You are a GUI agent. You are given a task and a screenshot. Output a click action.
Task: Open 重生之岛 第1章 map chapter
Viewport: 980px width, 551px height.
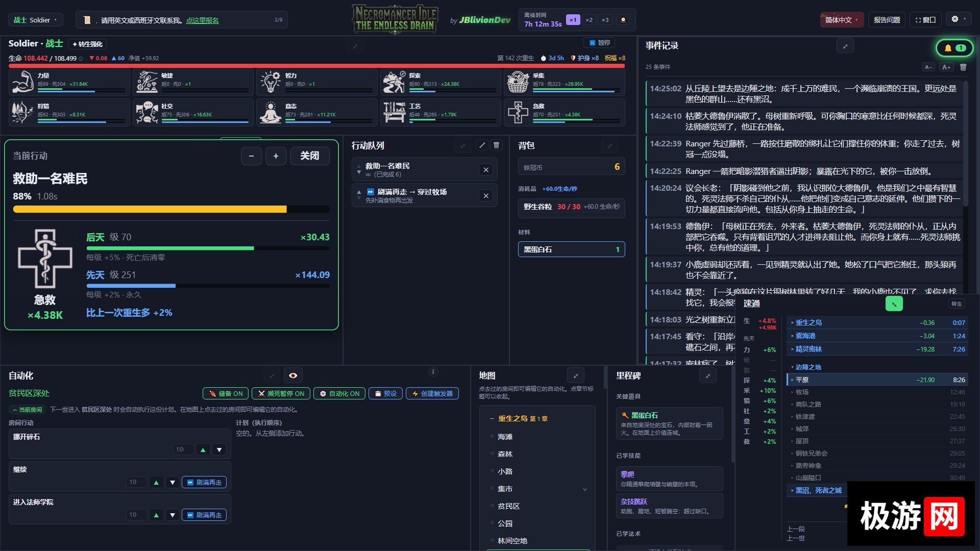pyautogui.click(x=523, y=418)
